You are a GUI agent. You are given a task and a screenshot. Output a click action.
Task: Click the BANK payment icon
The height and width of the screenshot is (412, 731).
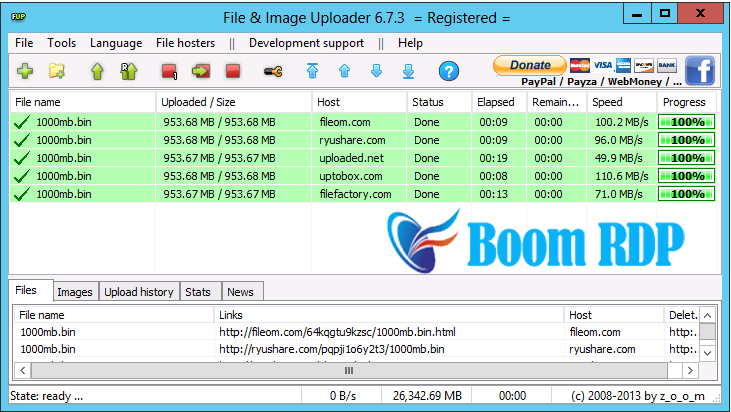(x=667, y=65)
